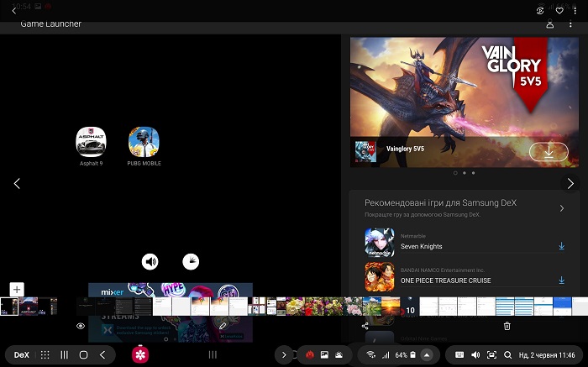Open the viewer's more options menu
Viewport: 588px width, 367px height.
click(x=575, y=11)
